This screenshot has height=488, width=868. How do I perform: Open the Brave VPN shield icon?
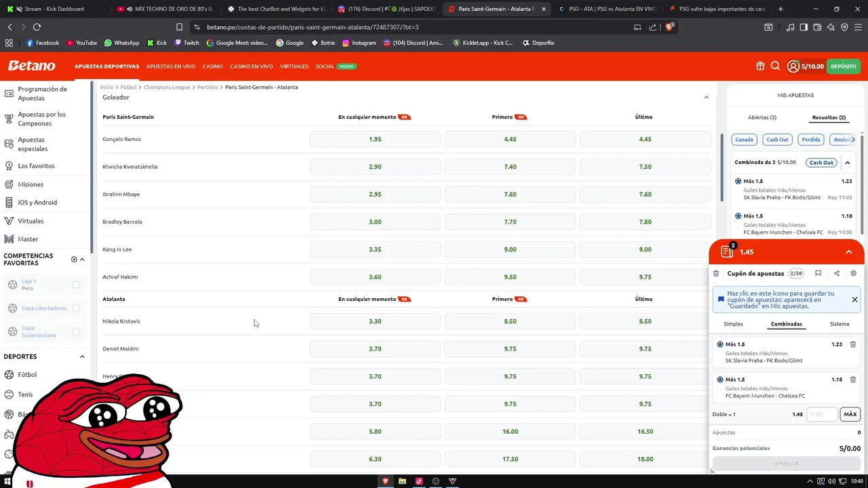point(844,27)
